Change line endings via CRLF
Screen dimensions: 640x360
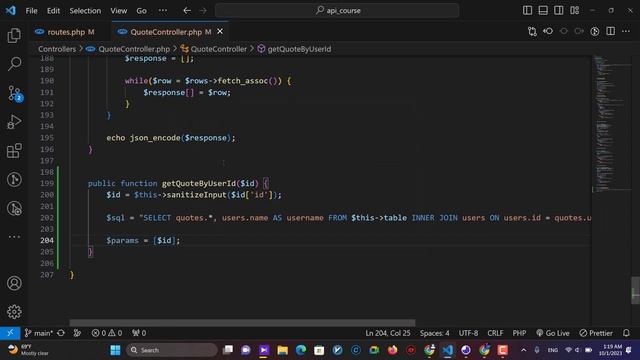495,333
